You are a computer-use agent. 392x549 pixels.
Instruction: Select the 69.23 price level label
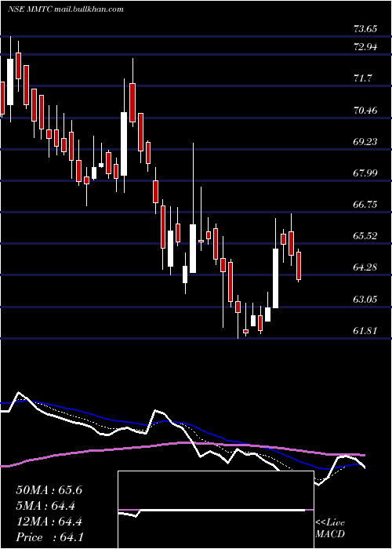point(365,141)
